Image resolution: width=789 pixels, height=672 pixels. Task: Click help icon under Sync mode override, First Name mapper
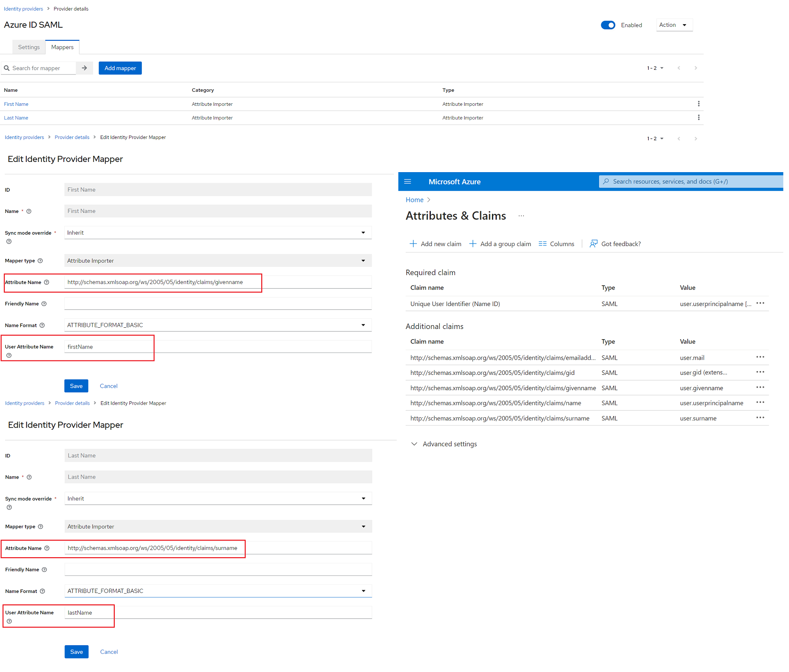tap(9, 241)
